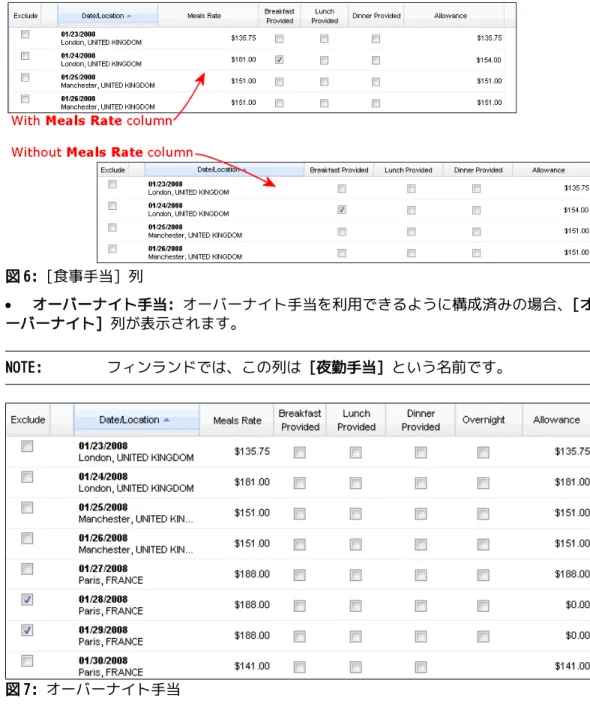The width and height of the screenshot is (590, 704).
Task: Click $188.00 allowance for 01/27/2008
Action: point(572,574)
